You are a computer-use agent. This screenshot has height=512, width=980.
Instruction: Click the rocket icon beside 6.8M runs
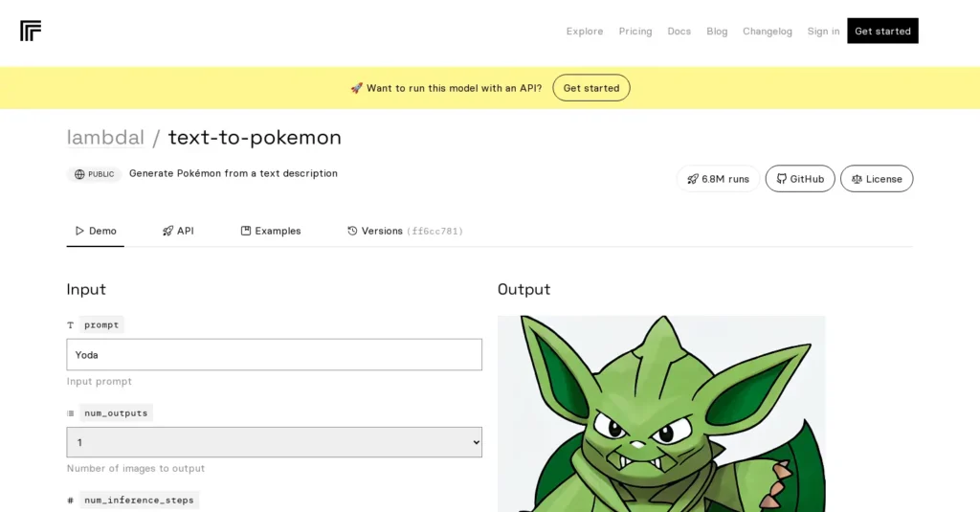pyautogui.click(x=693, y=179)
